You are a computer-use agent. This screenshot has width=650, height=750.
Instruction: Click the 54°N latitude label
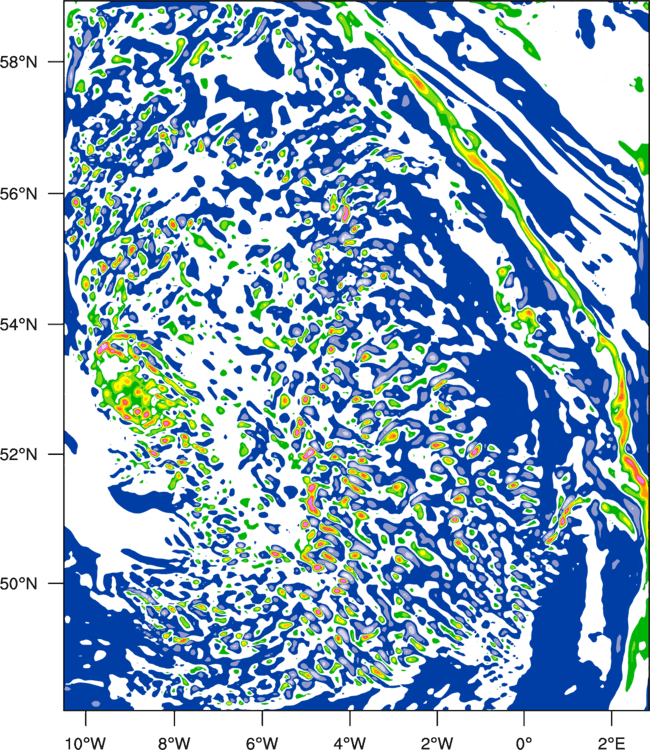19,325
